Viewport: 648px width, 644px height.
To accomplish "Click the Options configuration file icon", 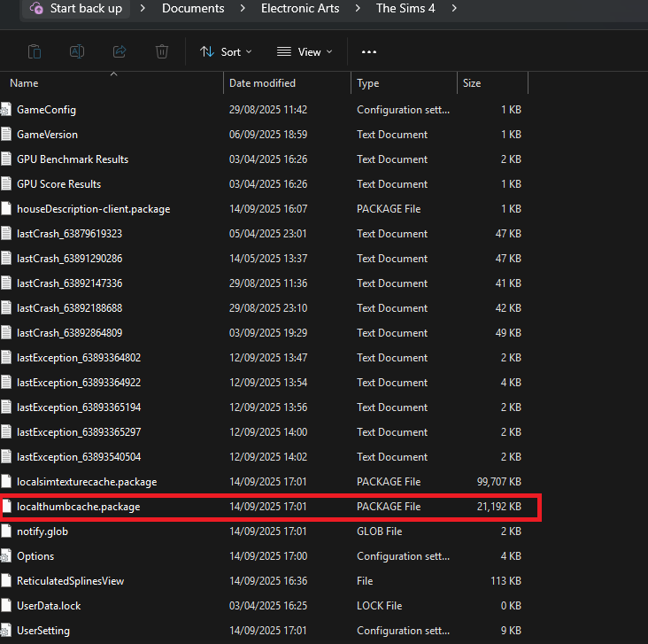I will (x=8, y=556).
